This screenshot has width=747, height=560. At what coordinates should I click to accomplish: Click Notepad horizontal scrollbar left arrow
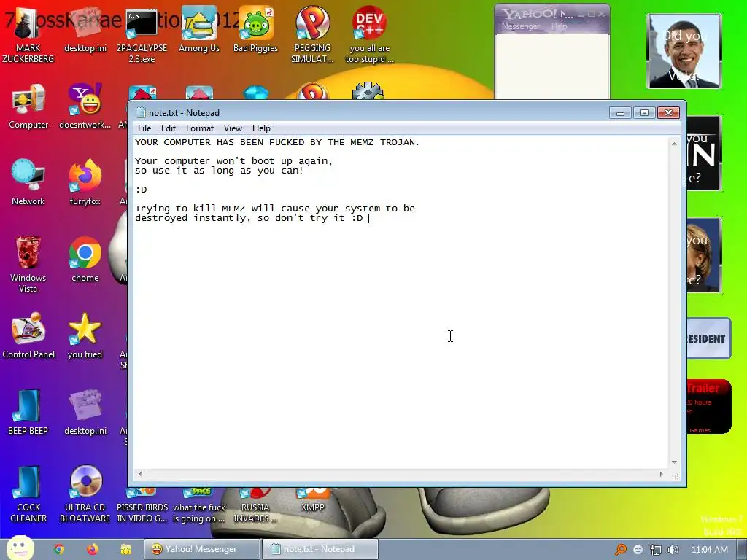139,474
